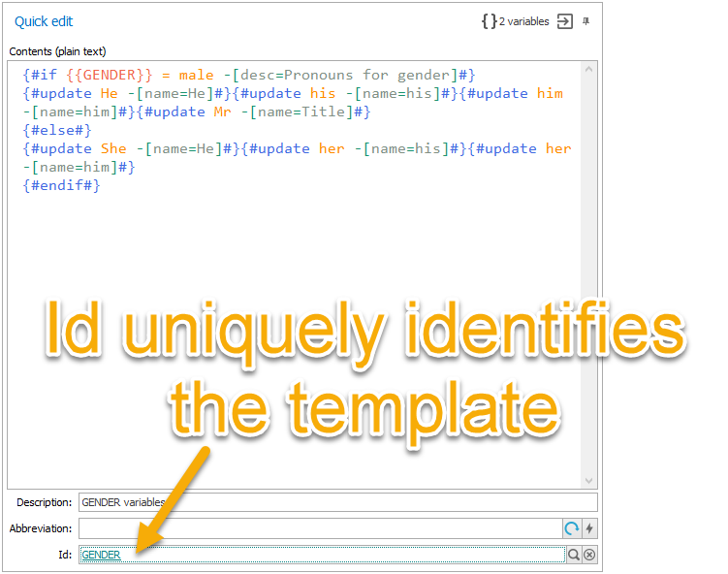Click the '{#if' text in the editor
Screen dimensions: 728x574
(x=40, y=75)
